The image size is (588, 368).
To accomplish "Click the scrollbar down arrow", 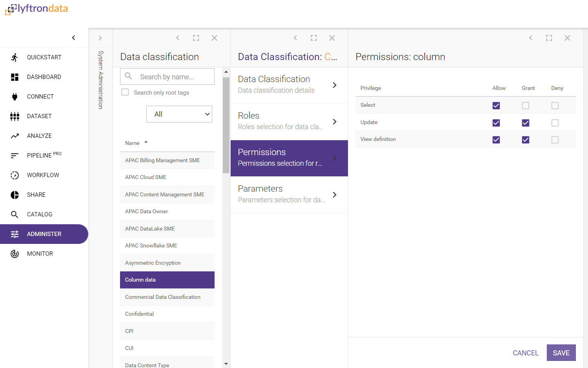I will [x=226, y=364].
